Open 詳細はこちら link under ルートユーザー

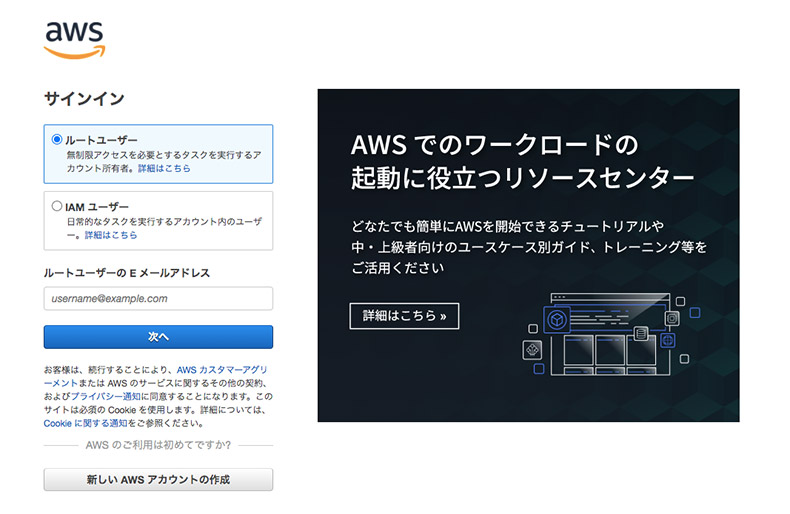pos(164,168)
